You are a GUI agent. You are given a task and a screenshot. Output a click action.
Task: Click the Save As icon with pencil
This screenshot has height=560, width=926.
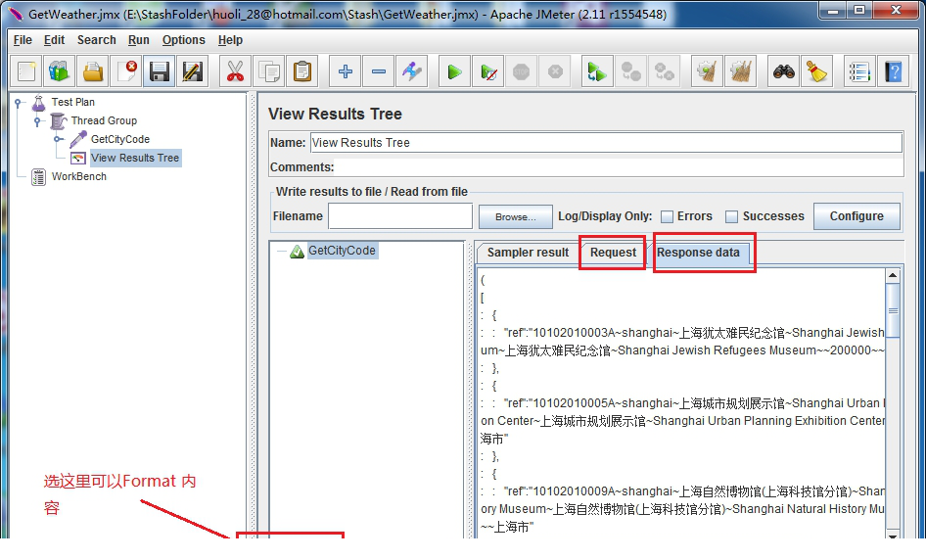click(193, 72)
